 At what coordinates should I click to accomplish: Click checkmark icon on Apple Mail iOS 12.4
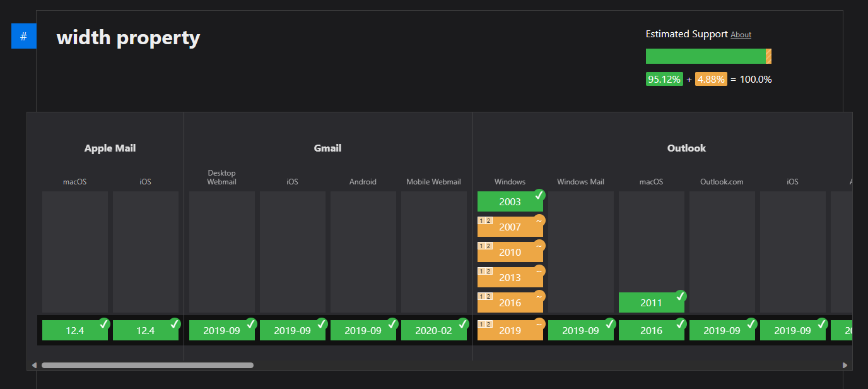click(x=175, y=324)
